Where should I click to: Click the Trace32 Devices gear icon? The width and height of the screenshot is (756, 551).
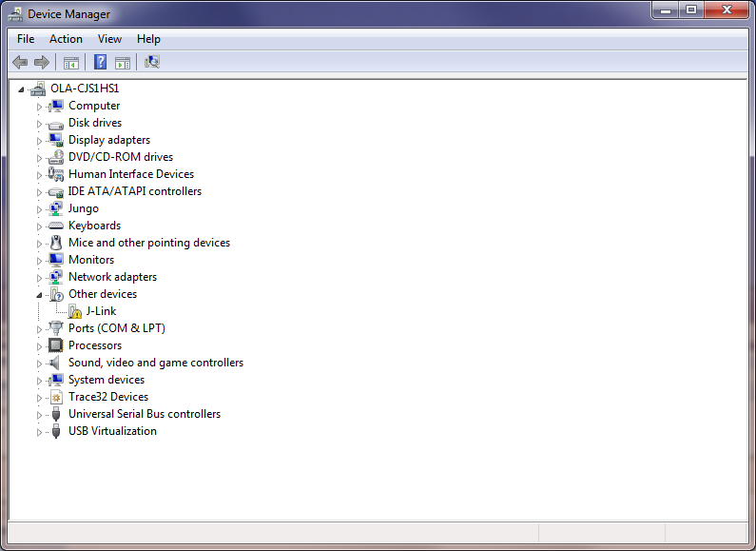coord(56,397)
